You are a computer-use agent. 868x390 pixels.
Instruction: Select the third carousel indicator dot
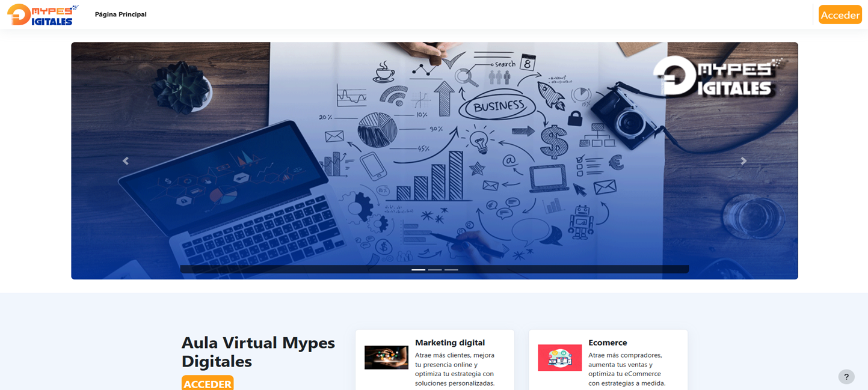452,270
